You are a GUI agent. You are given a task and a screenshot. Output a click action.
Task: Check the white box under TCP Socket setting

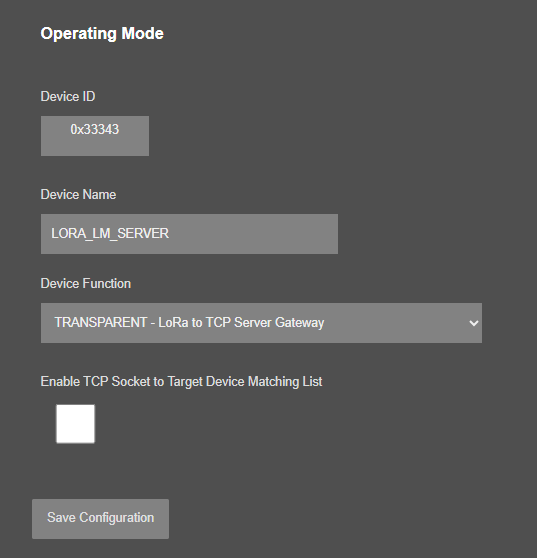(75, 423)
